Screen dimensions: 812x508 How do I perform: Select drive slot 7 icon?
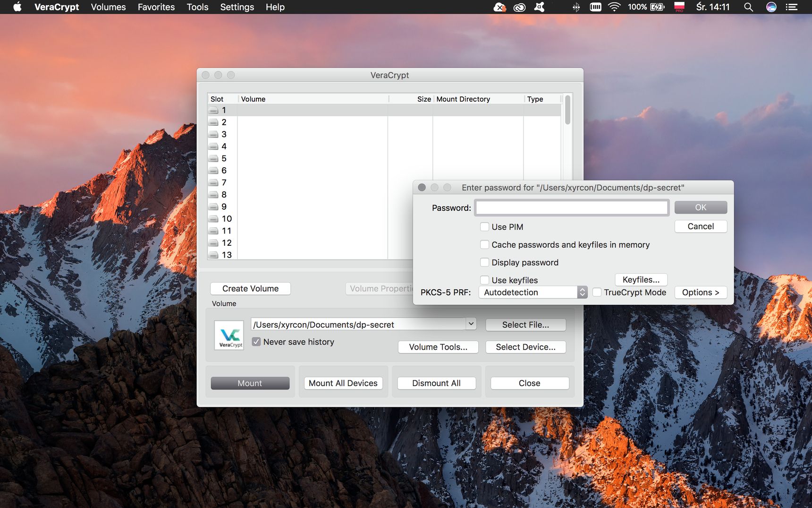coord(214,182)
